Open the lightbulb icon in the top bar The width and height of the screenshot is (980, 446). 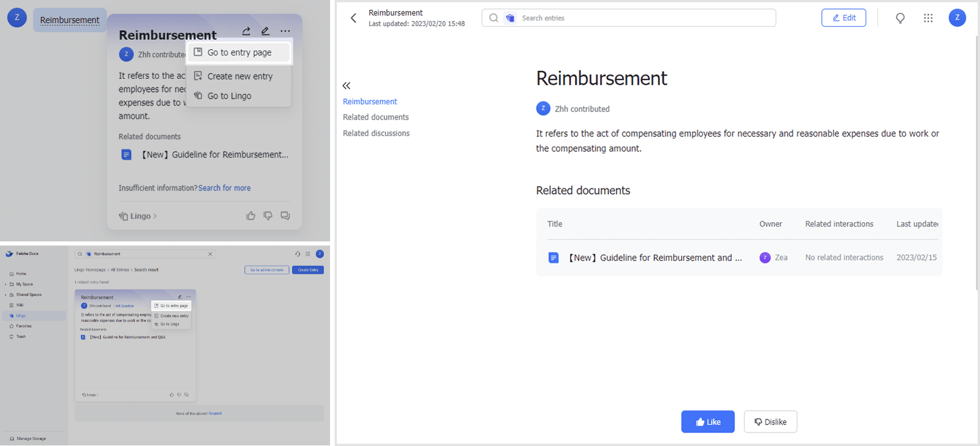pos(900,18)
